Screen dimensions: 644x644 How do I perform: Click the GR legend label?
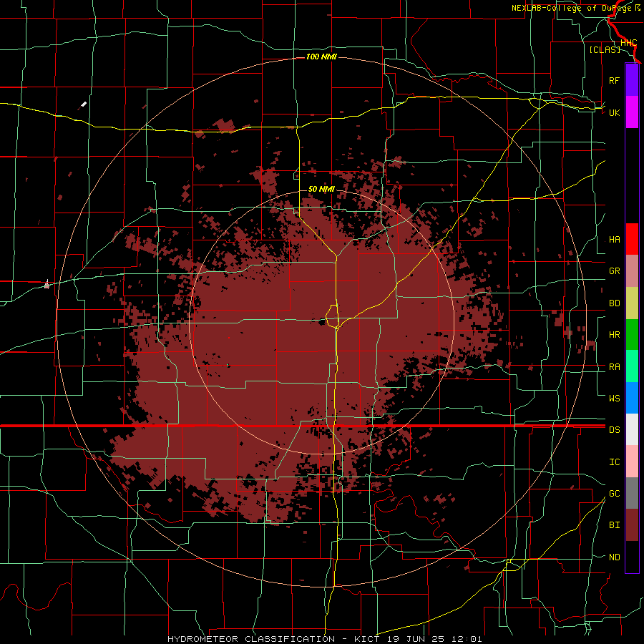[x=614, y=271]
